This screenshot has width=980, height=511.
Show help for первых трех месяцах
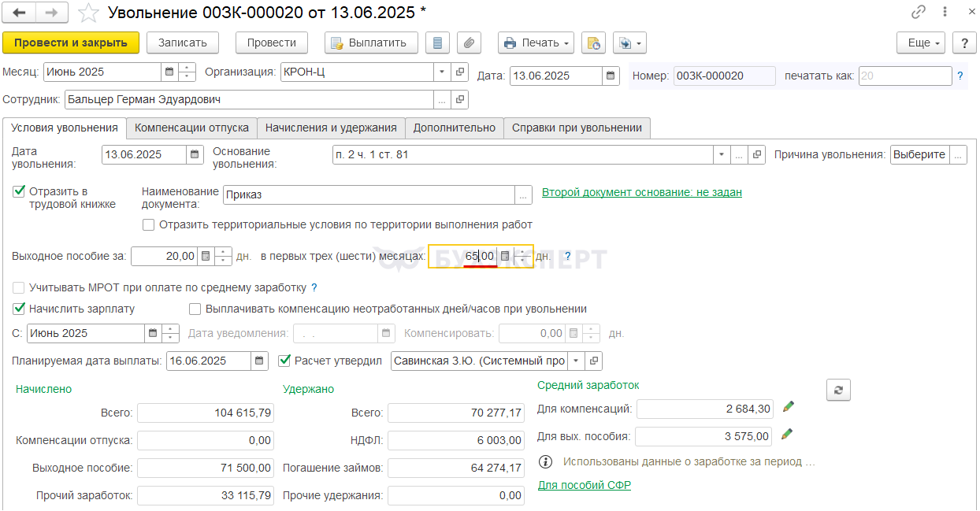[567, 256]
